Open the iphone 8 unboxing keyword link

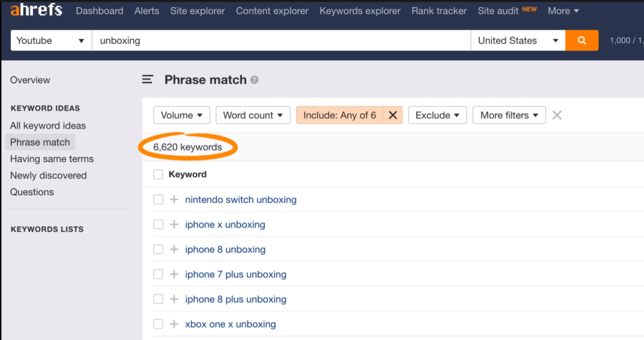[225, 249]
